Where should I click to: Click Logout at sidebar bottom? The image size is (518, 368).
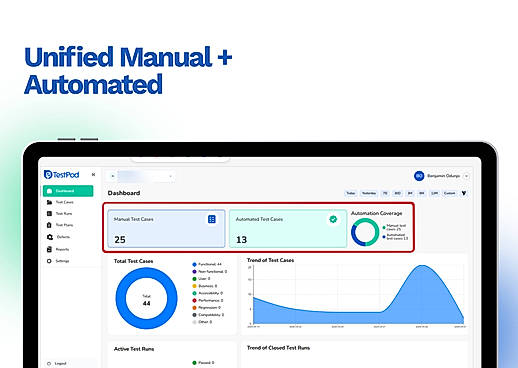(x=60, y=363)
